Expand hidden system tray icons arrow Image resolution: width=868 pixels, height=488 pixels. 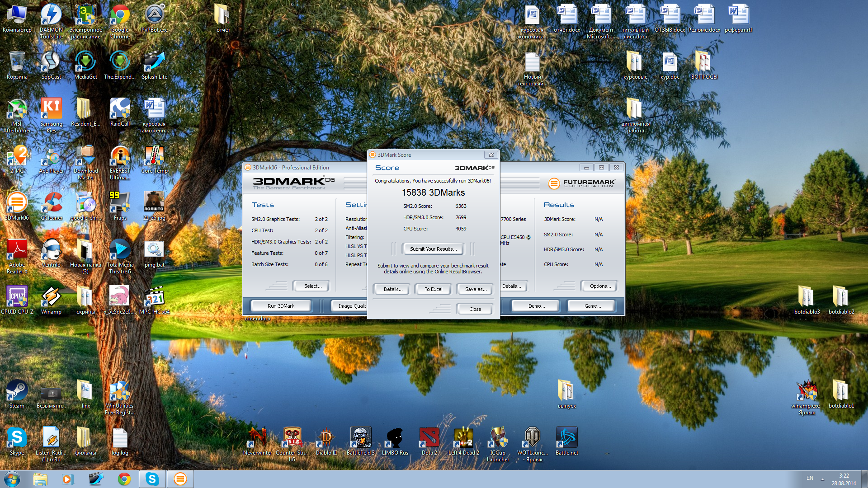(822, 479)
